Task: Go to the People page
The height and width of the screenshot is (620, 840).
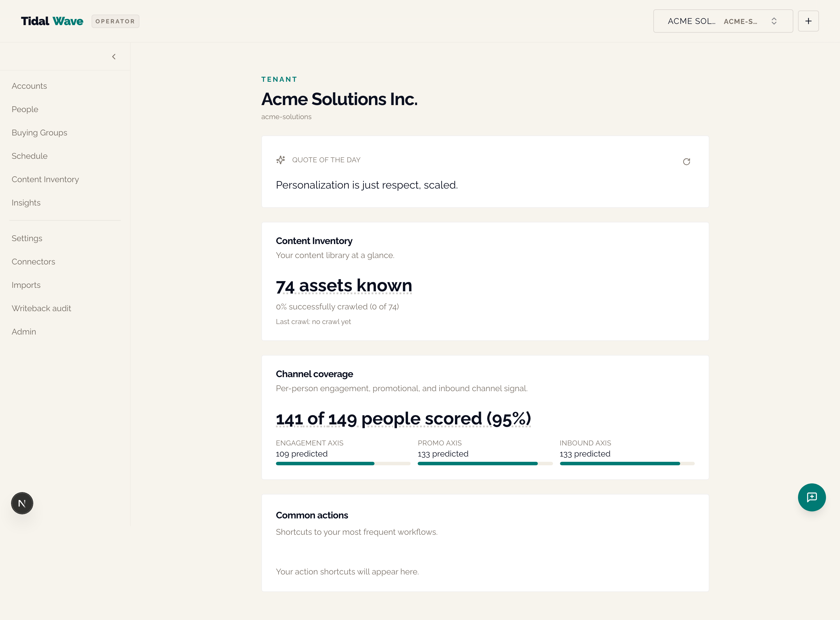Action: point(25,109)
